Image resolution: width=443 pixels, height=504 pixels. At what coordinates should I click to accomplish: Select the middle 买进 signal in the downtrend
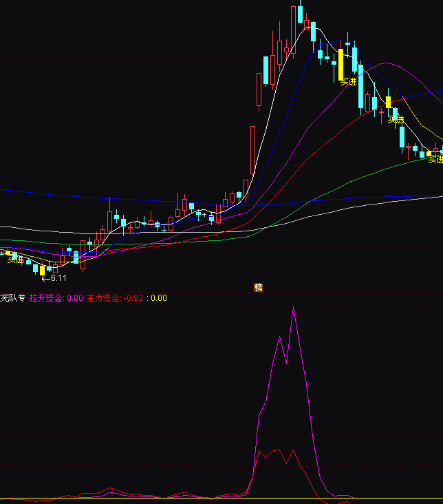click(396, 119)
